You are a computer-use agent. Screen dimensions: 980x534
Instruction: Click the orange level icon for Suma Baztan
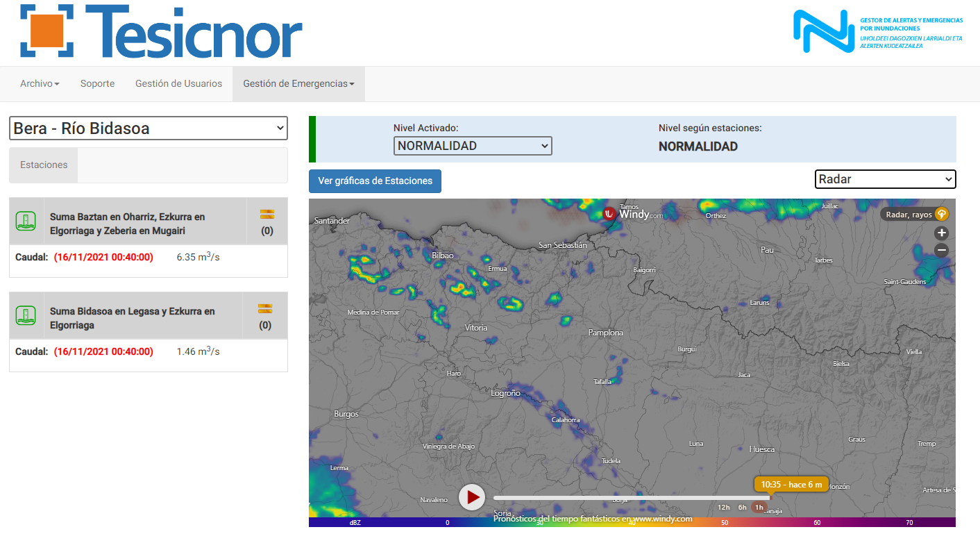tap(267, 214)
